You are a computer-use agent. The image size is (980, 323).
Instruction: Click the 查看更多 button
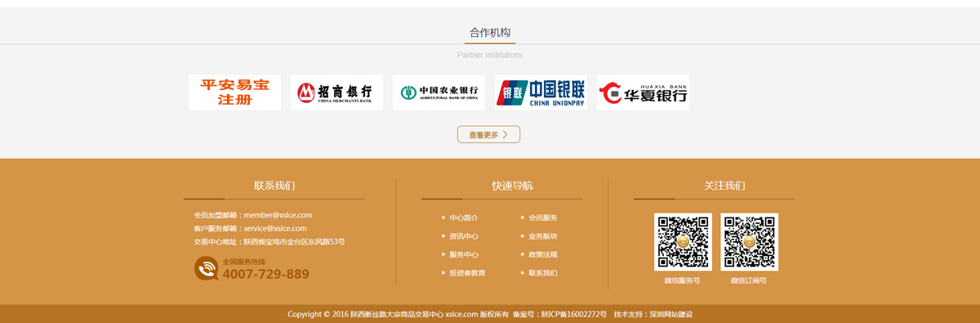[488, 134]
